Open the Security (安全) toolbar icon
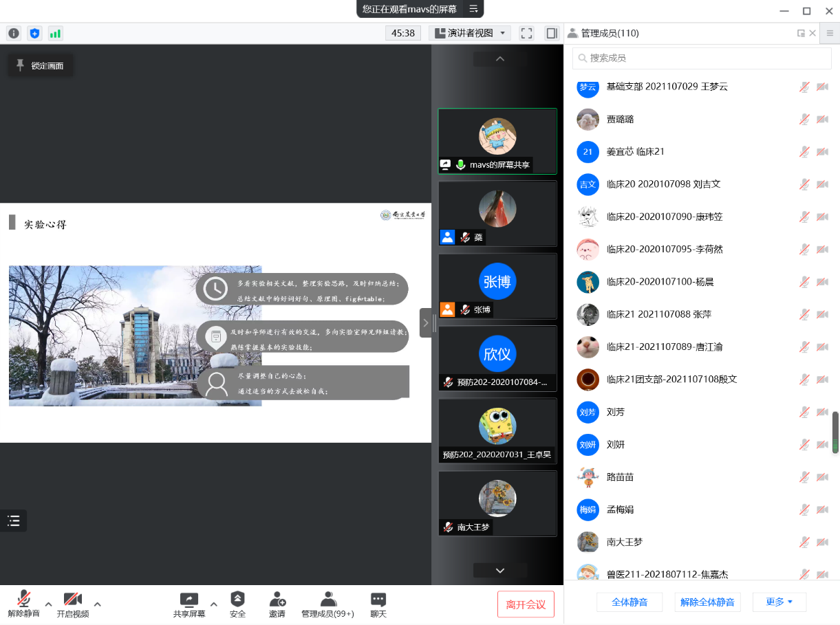 tap(237, 604)
